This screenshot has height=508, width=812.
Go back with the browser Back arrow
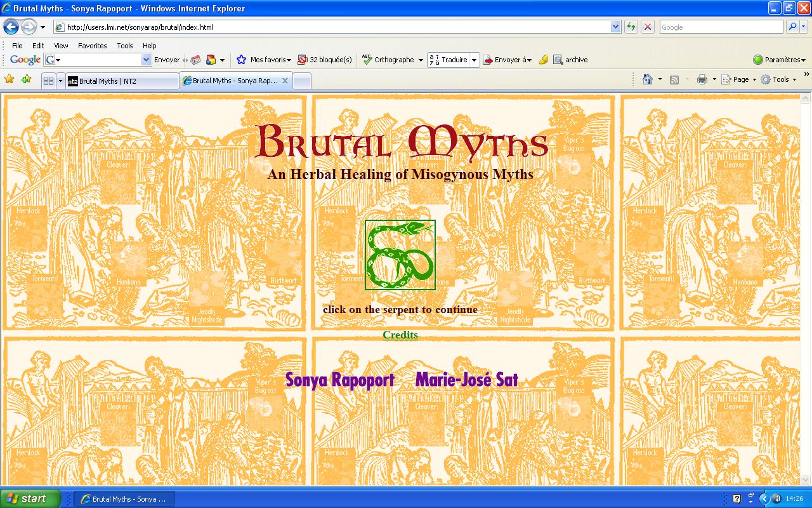point(11,27)
